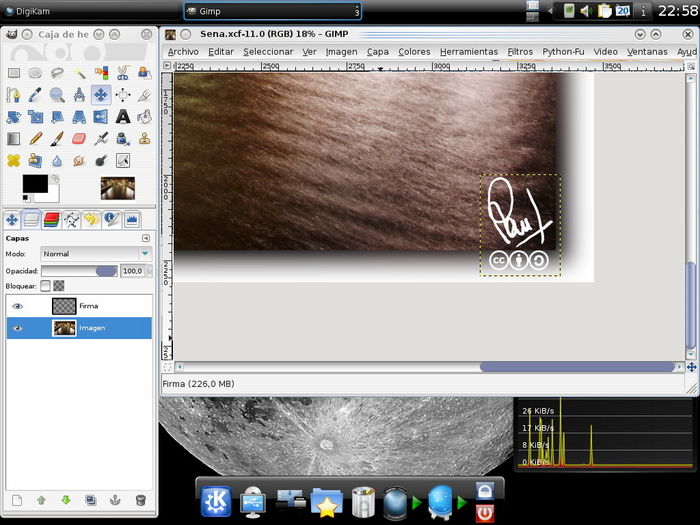
Task: Open the Archivo menu
Action: [183, 52]
